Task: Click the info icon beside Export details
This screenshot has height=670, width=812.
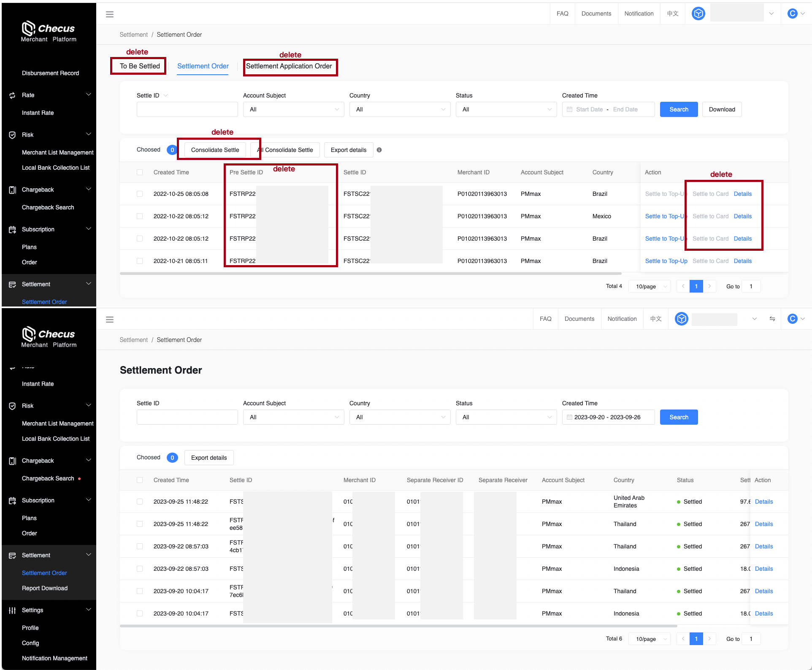Action: point(379,150)
